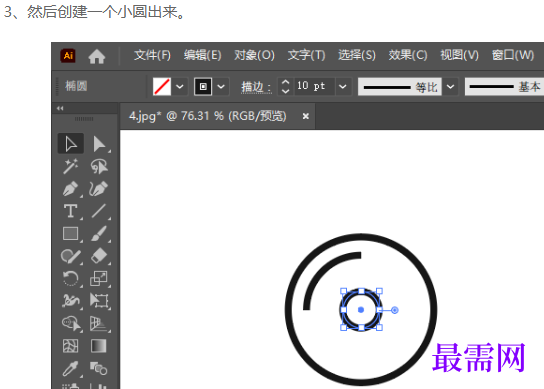Expand the 等比 width profile dropdown
Viewport: 544px width, 389px height.
450,87
